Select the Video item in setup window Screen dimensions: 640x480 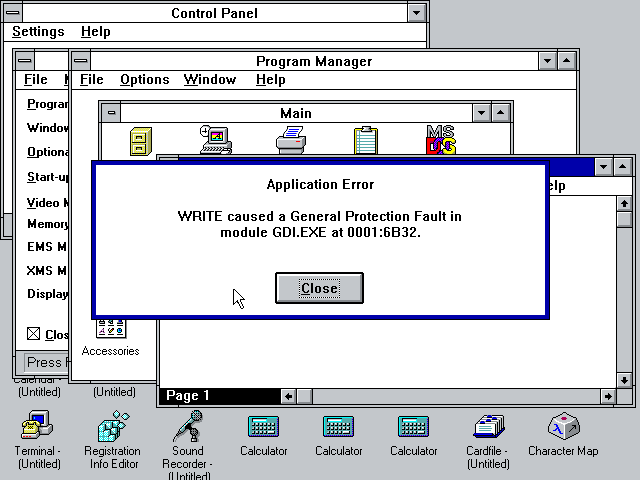47,202
